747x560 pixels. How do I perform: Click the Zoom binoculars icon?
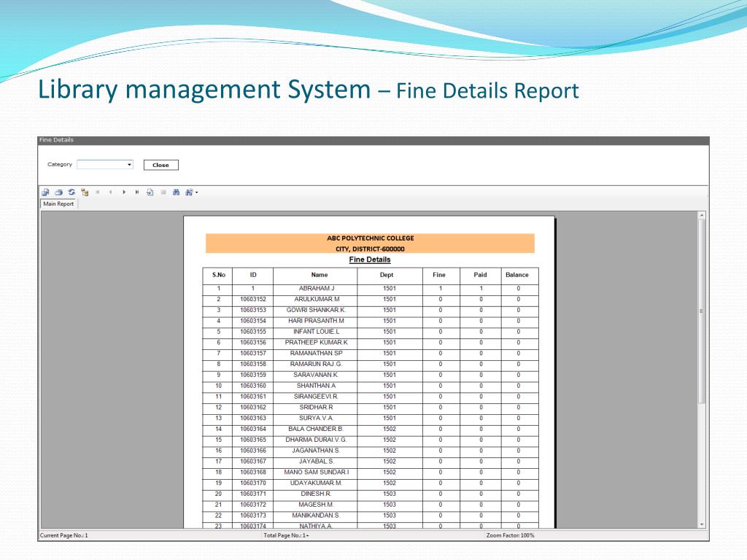click(x=189, y=192)
